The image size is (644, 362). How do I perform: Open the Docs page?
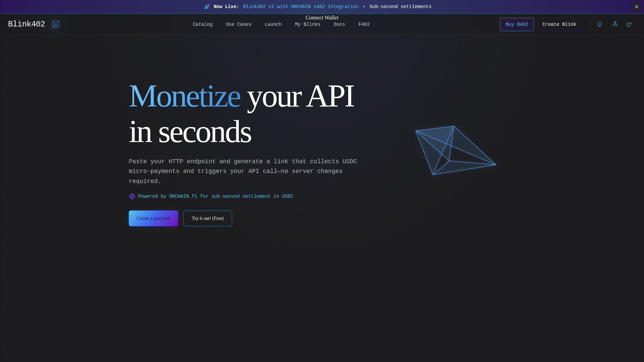coord(339,24)
